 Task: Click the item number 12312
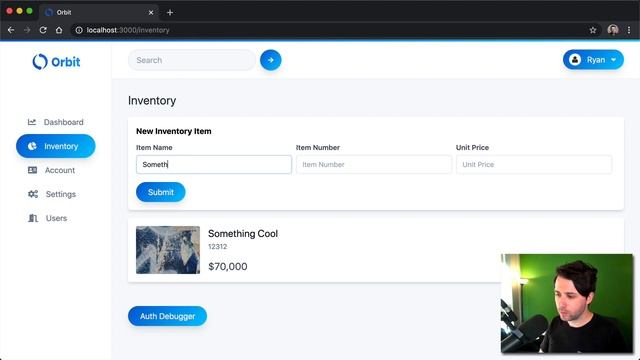coord(218,247)
